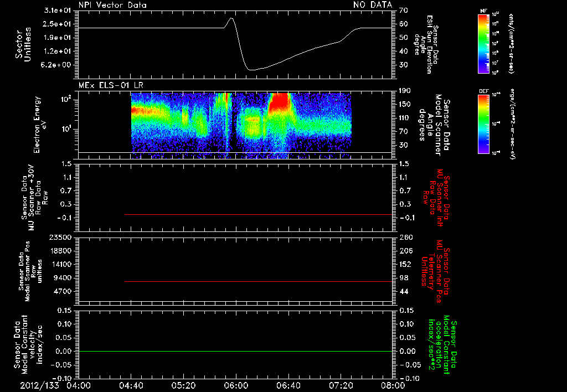The height and width of the screenshot is (392, 567).
Task: Click the right-axis 70 sun elevation tick label
Action: pyautogui.click(x=404, y=11)
